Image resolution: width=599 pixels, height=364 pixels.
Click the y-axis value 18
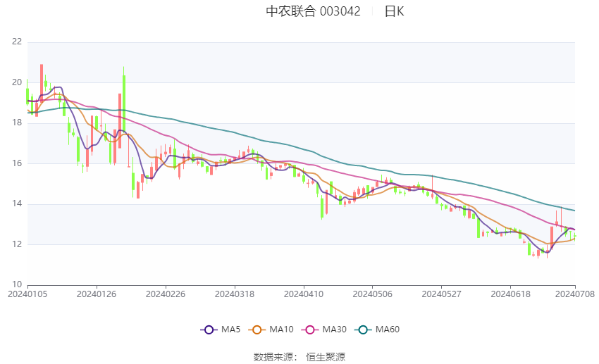coord(17,123)
